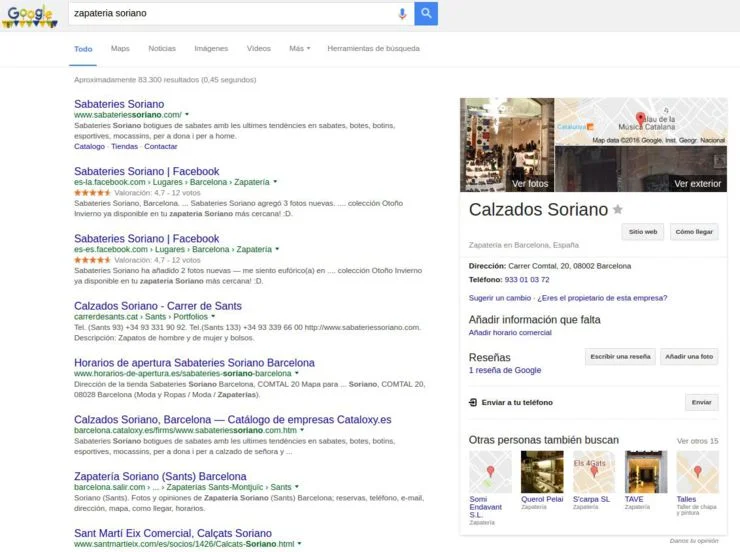Expand arrow after carrerdesants.cat URL
The image size is (740, 552).
point(213,317)
